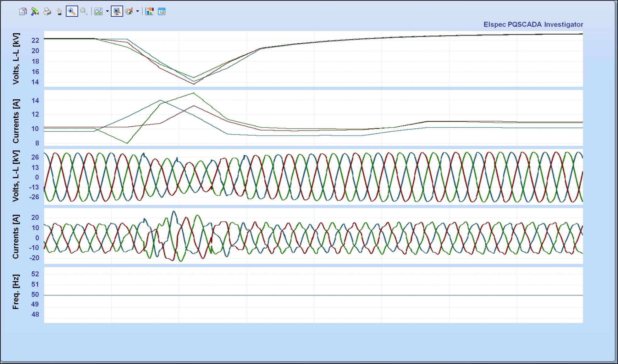This screenshot has height=364, width=618.
Task: Click the RMS voltage dip minimum point
Action: pos(194,84)
